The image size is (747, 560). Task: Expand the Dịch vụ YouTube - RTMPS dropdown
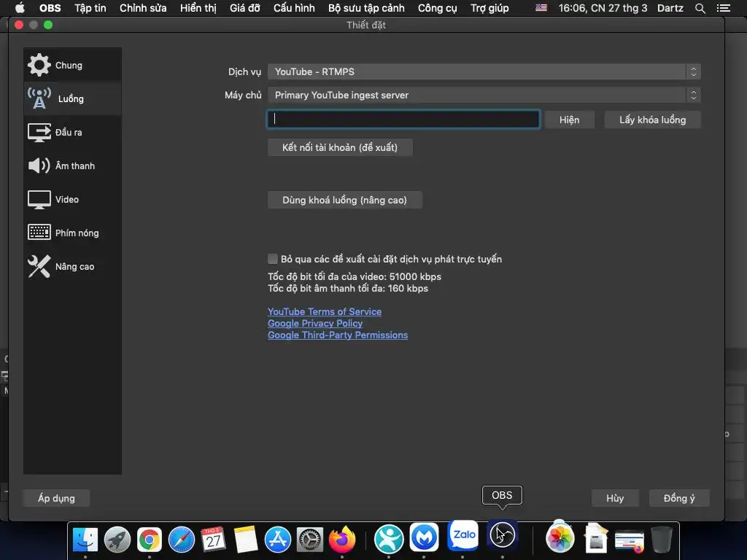[484, 71]
